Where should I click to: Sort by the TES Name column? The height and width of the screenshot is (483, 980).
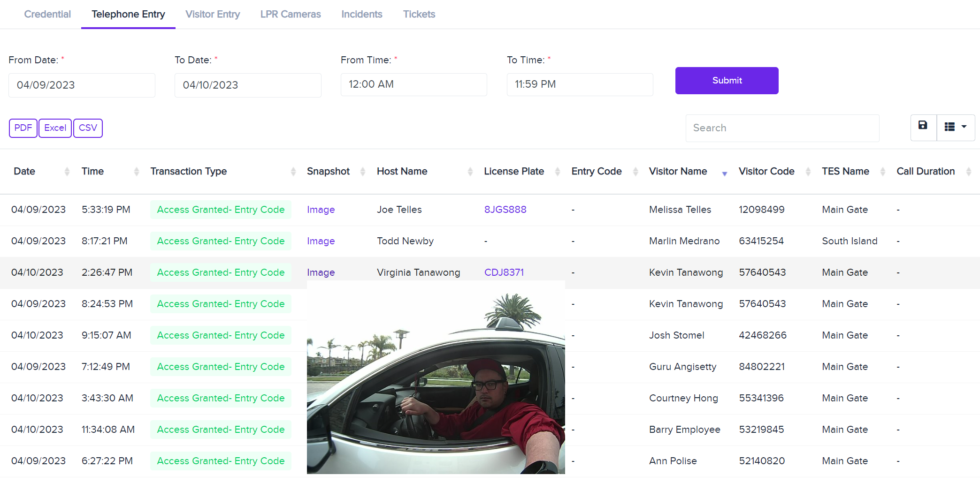click(x=845, y=172)
